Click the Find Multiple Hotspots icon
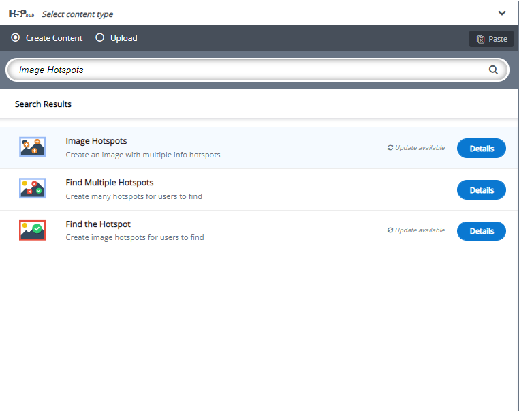This screenshot has width=532, height=411. pos(33,189)
